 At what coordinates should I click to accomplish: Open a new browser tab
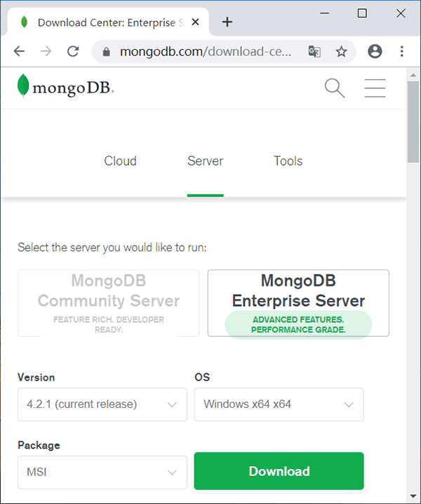[227, 22]
